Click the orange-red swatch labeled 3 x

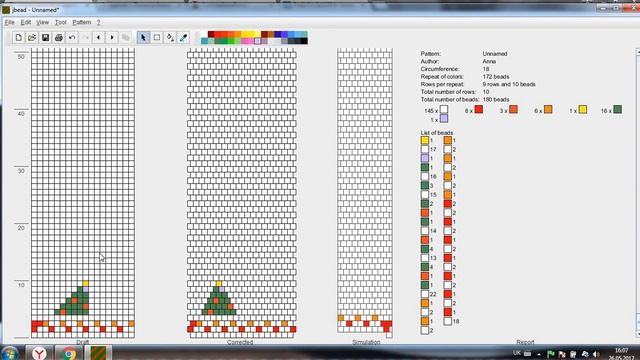(513, 109)
